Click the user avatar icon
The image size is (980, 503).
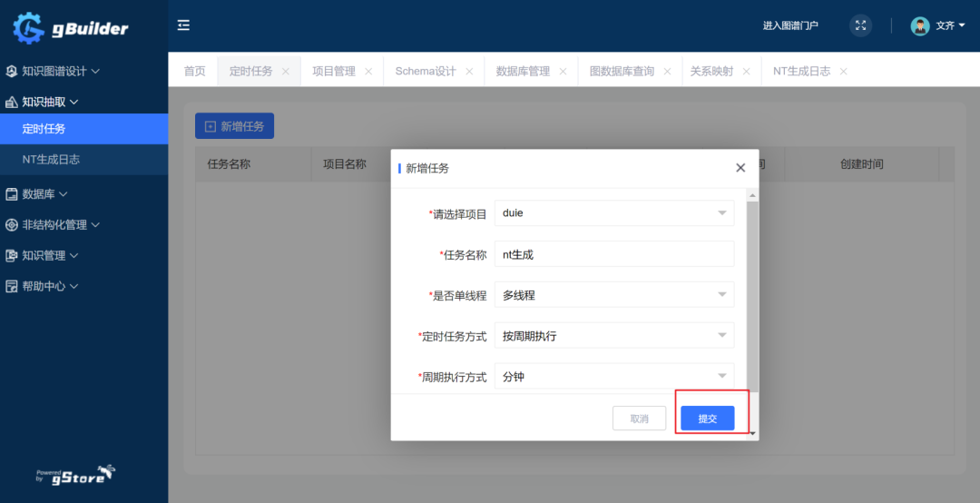920,25
